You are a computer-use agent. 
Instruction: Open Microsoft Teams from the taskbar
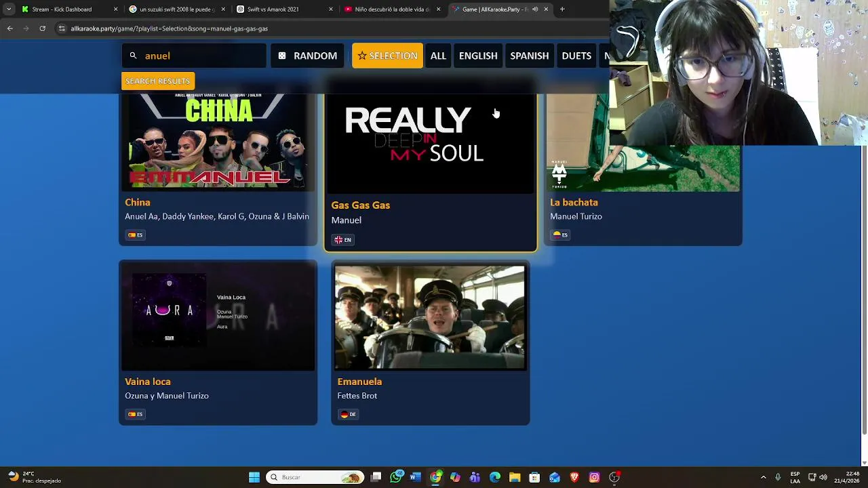click(x=475, y=477)
